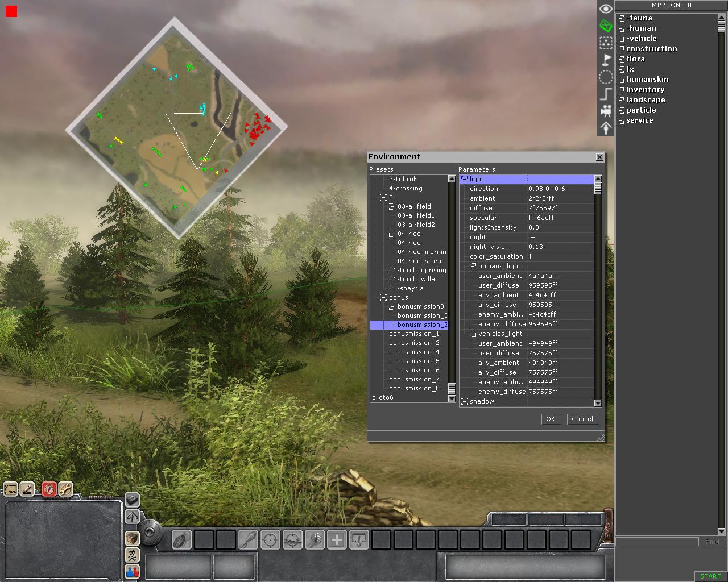Expand the flora tree node
Viewport: 728px width, 582px height.
[x=621, y=59]
